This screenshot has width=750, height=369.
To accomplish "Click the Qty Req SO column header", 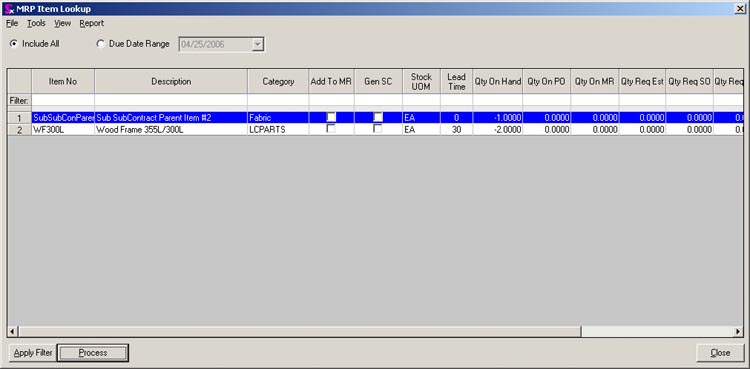I will (x=689, y=82).
